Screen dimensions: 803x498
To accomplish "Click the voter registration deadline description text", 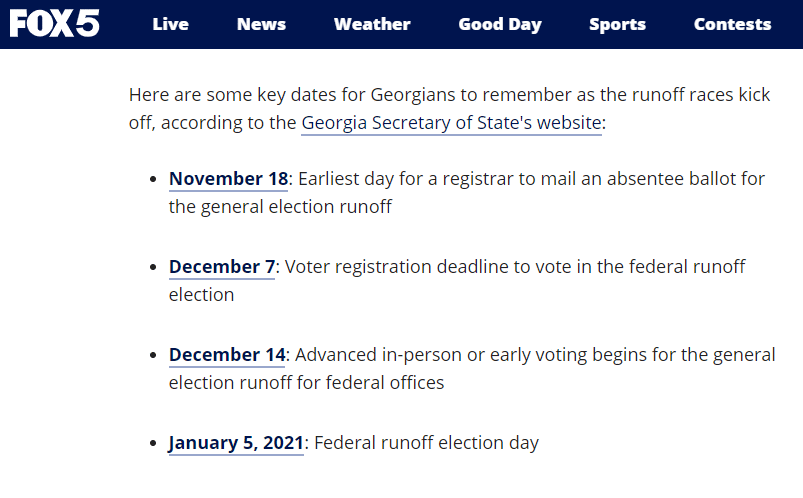I will (x=510, y=267).
